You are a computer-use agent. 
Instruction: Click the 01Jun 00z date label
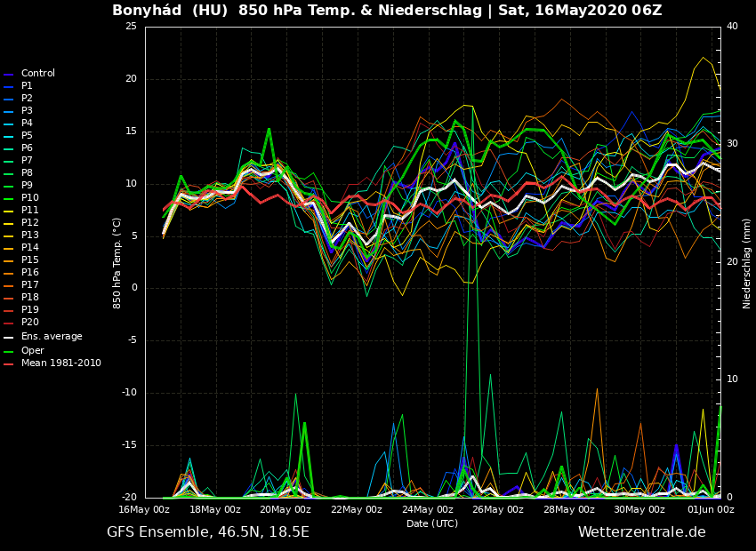(x=709, y=510)
